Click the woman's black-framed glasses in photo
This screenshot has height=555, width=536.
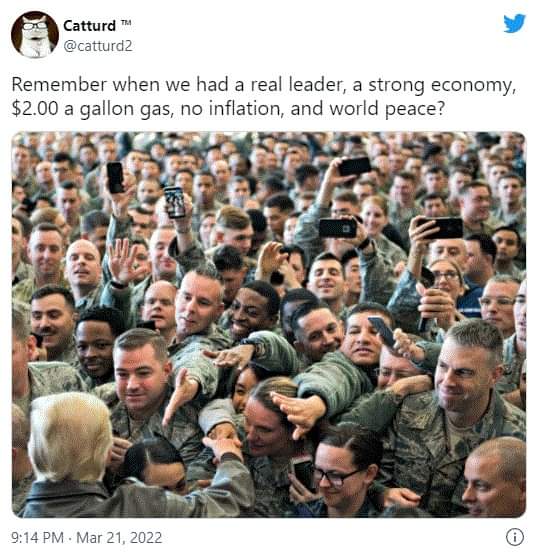coord(335,476)
